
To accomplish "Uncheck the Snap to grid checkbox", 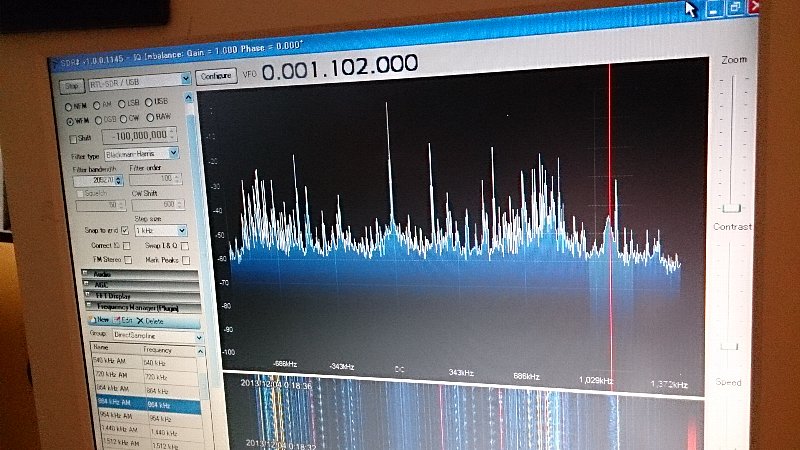I will coord(124,230).
